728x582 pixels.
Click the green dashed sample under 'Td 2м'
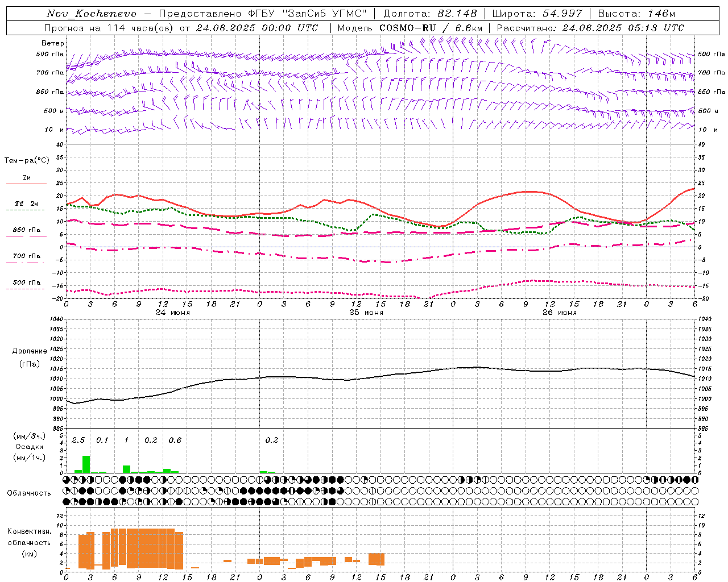click(25, 210)
